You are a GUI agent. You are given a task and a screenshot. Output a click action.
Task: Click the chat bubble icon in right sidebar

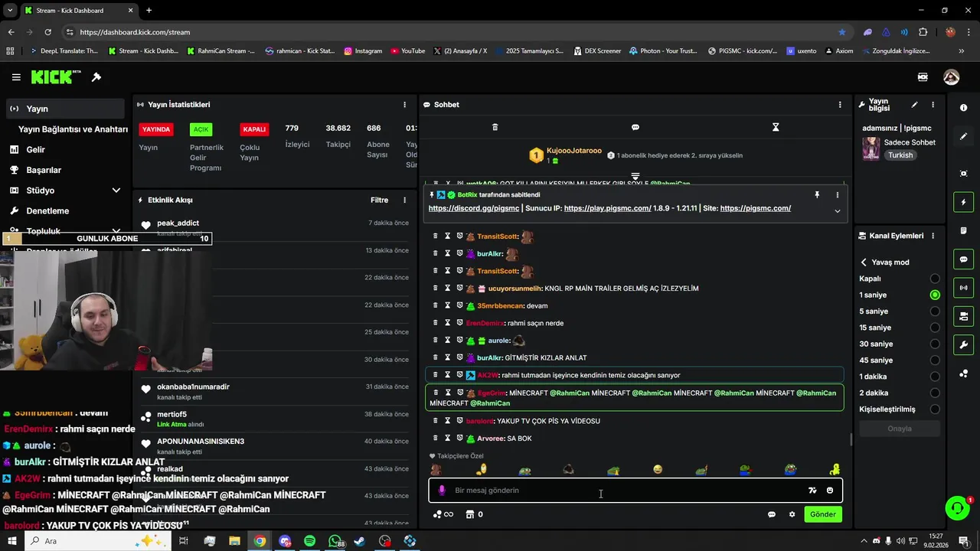(963, 259)
